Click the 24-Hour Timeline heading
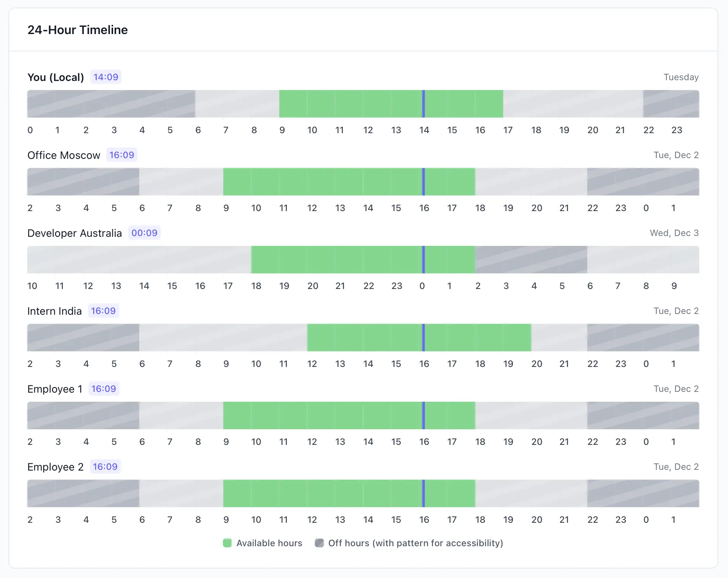The image size is (728, 578). tap(78, 30)
